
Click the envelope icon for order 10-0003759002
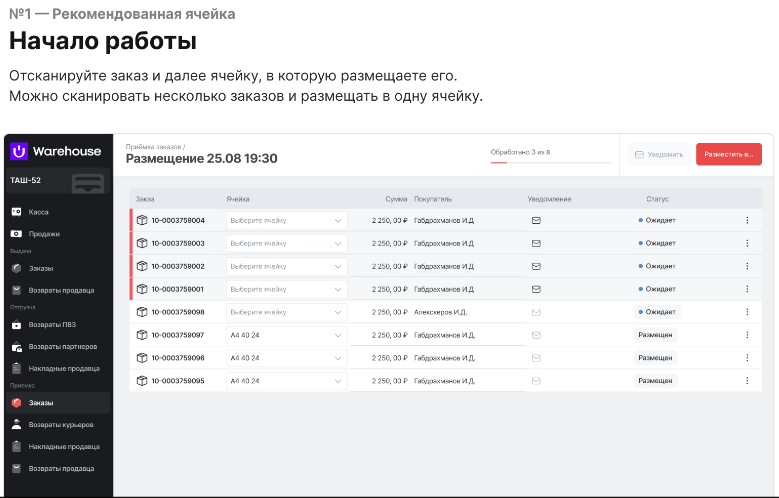536,266
